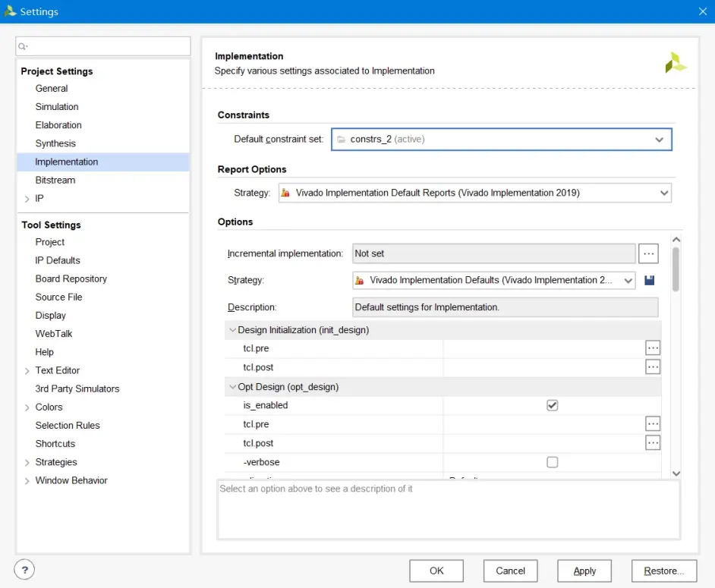The width and height of the screenshot is (715, 588).
Task: Click the is_enabled row label
Action: [x=266, y=405]
